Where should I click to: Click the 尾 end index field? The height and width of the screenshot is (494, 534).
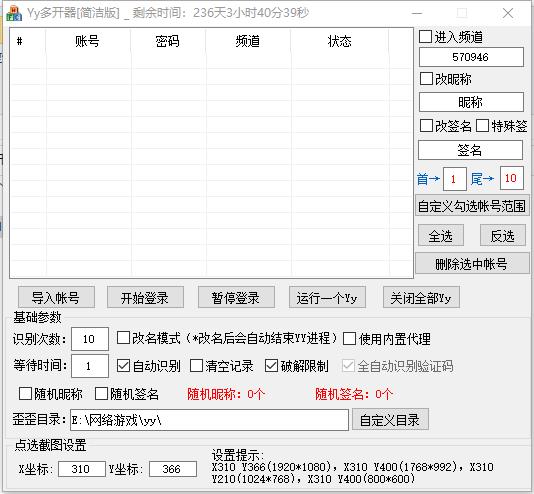[x=512, y=178]
